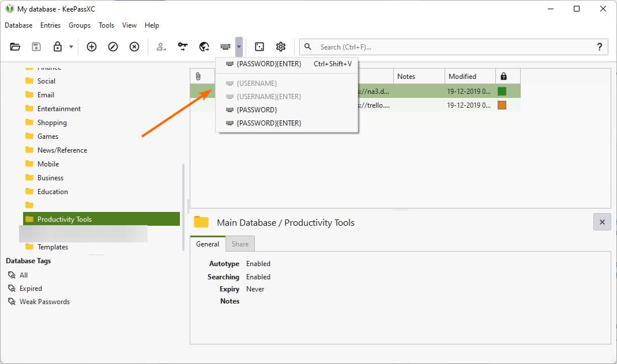Copy username toolbar icon
Viewport: 617px width, 364px height.
point(161,47)
